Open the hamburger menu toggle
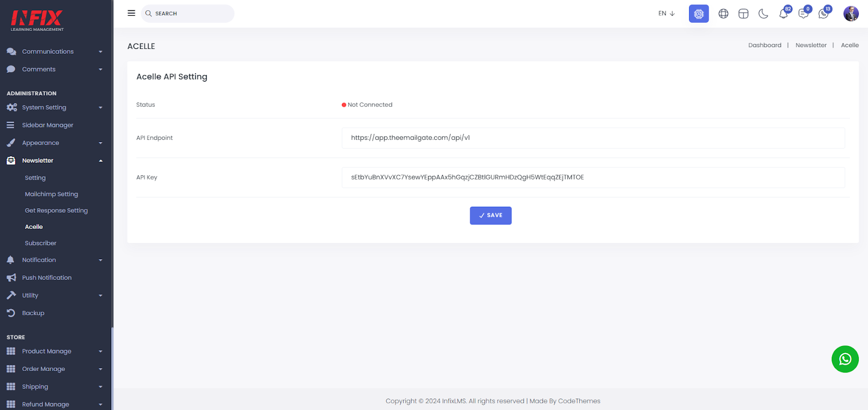Viewport: 868px width, 410px height. click(x=131, y=13)
